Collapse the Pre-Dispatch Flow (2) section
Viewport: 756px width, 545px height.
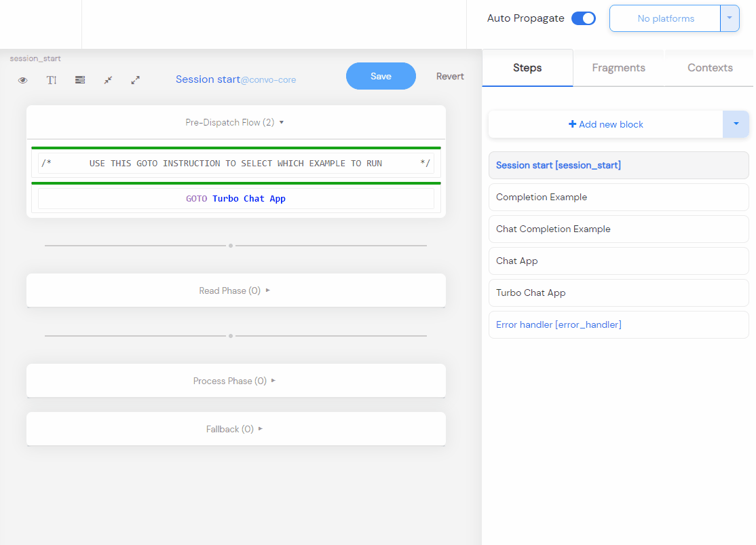235,122
